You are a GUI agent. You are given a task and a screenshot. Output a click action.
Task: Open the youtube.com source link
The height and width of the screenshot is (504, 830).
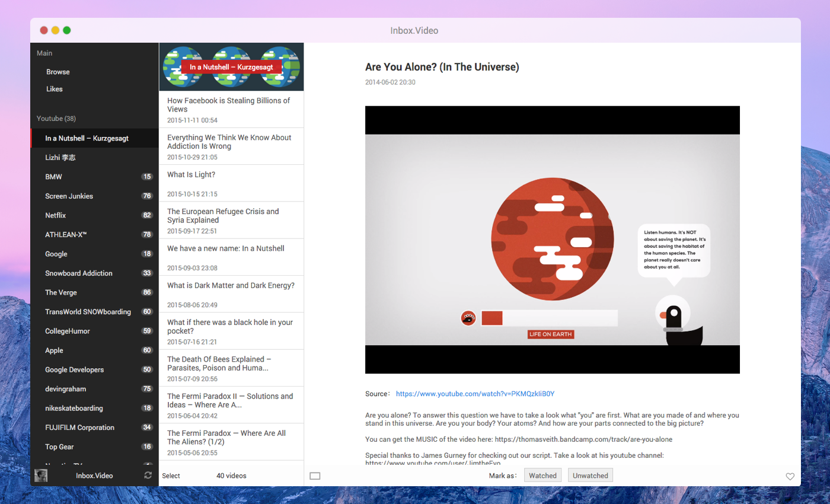[x=475, y=393]
